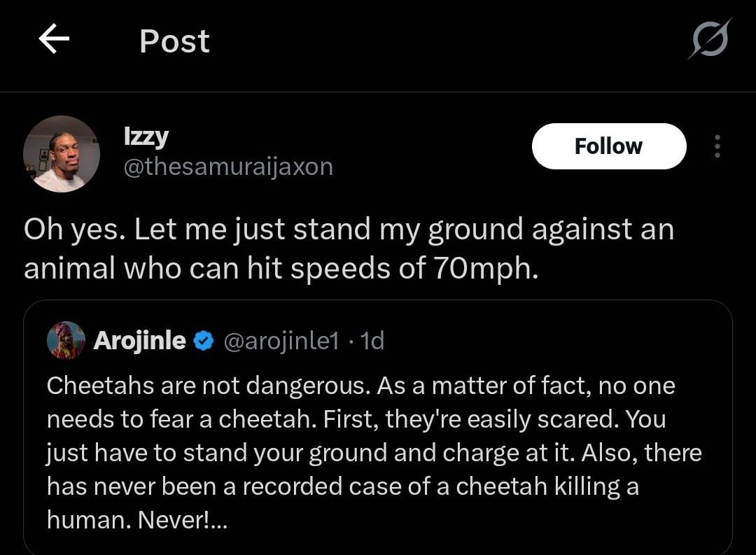Screen dimensions: 756x555
Task: Tap Arojinle's small avatar in the quote
Action: click(x=66, y=341)
